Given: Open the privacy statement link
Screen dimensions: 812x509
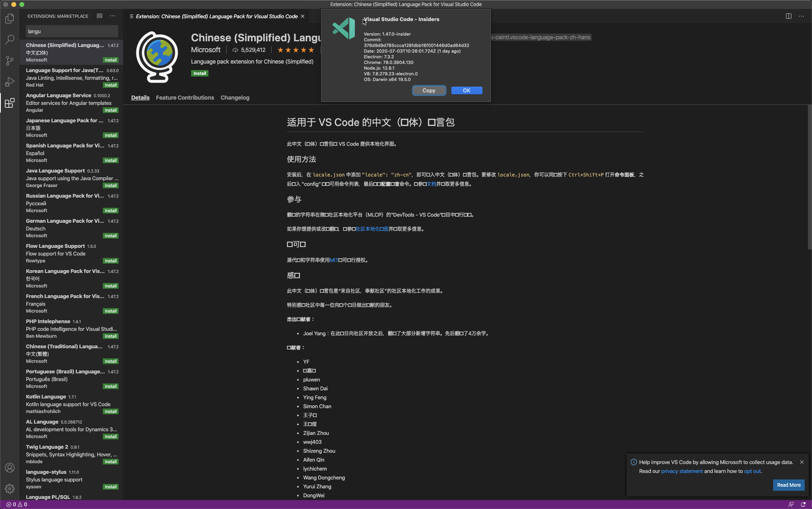Looking at the screenshot, I should (x=682, y=471).
